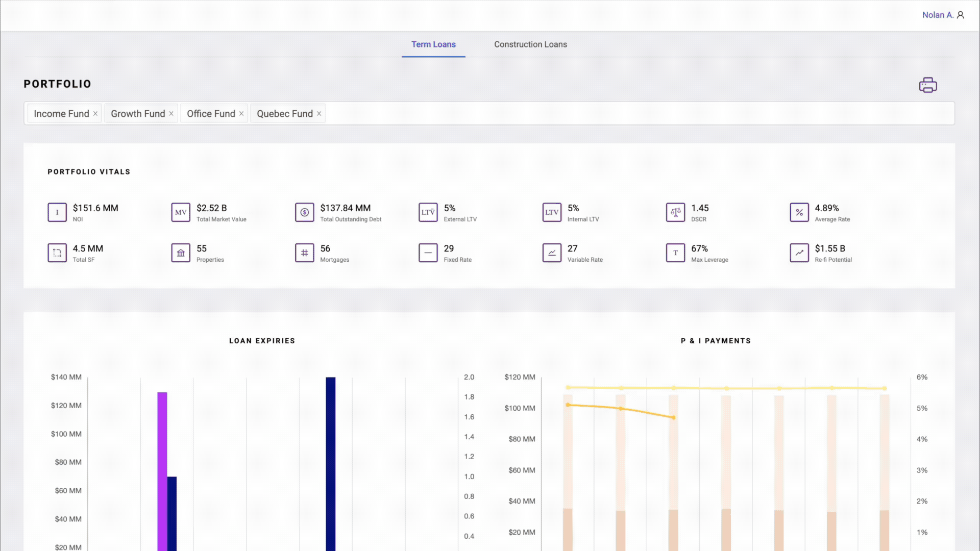Click the Total SF icon
Viewport: 980px width, 551px height.
coord(57,253)
